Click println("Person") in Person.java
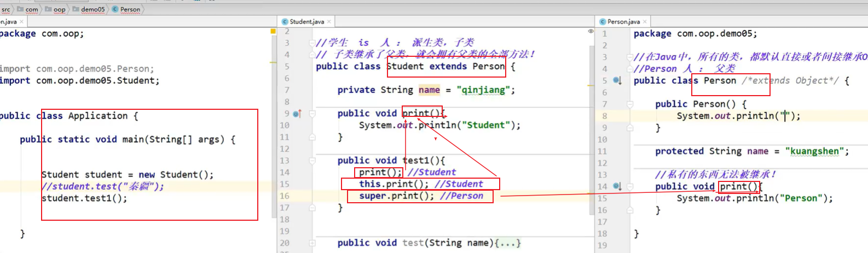 pyautogui.click(x=782, y=198)
